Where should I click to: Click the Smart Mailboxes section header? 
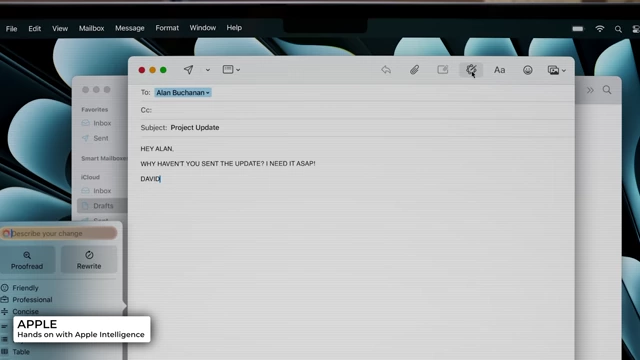click(104, 158)
